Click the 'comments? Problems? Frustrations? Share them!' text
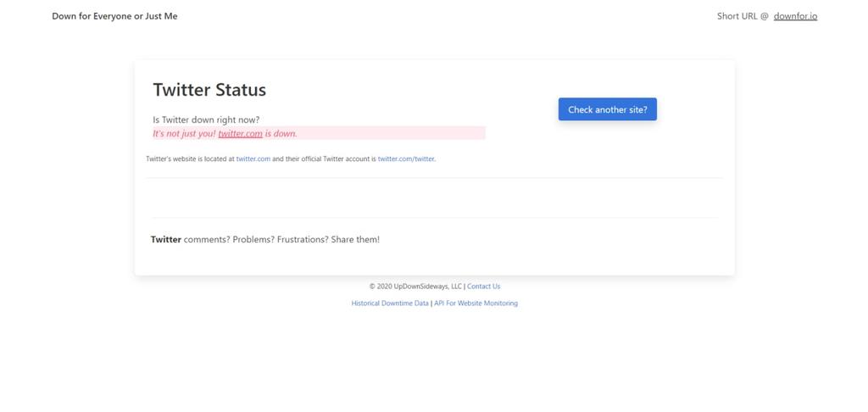This screenshot has width=868, height=412. [x=281, y=240]
